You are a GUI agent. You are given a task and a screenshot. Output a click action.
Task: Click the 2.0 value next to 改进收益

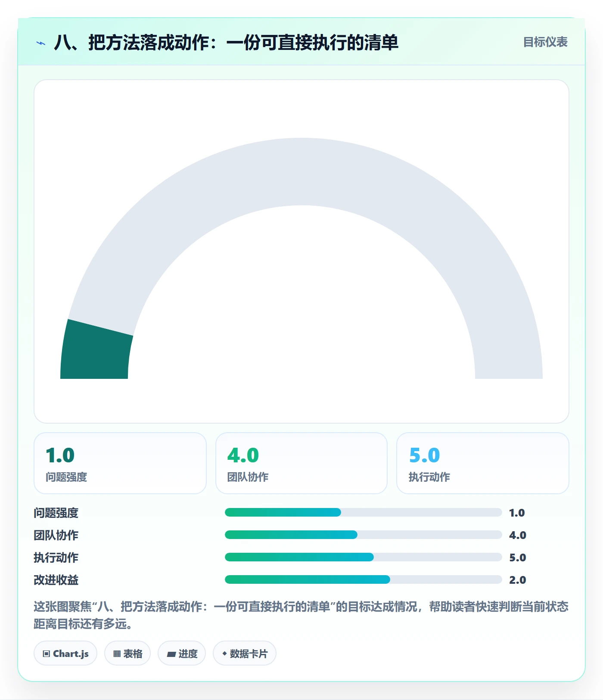point(518,580)
